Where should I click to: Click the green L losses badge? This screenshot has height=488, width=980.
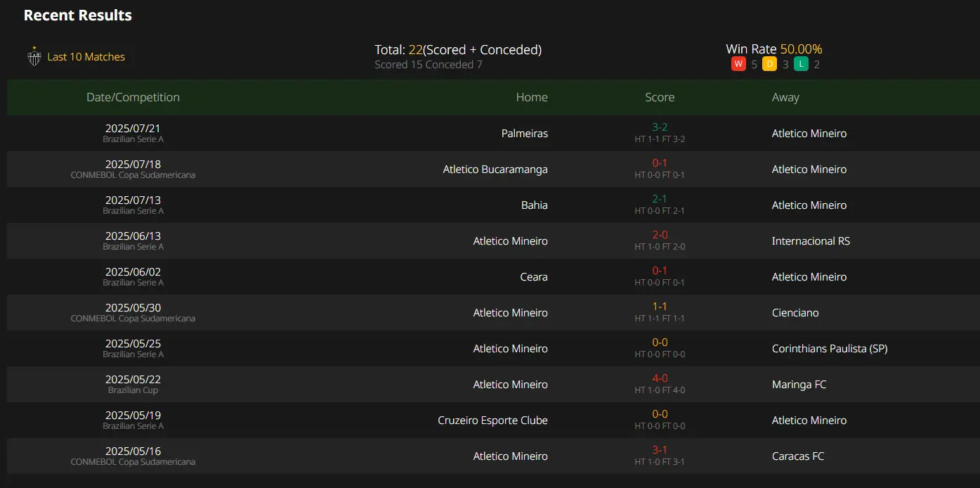click(x=801, y=64)
